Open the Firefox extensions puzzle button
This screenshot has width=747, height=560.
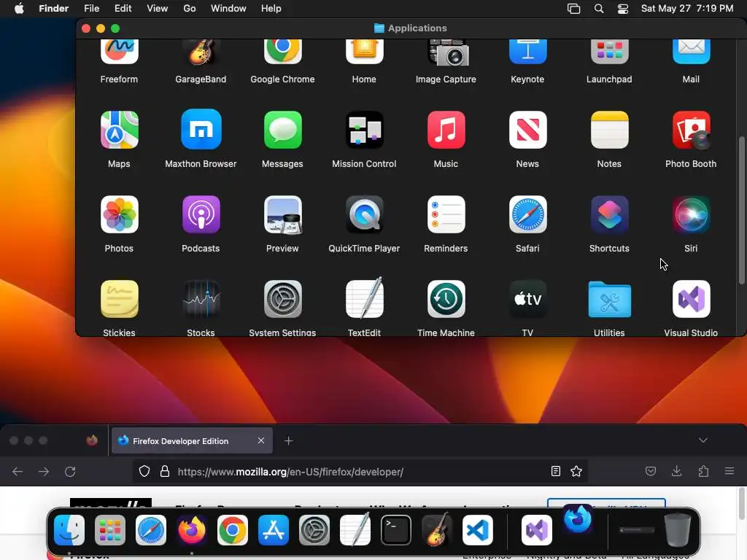click(704, 472)
